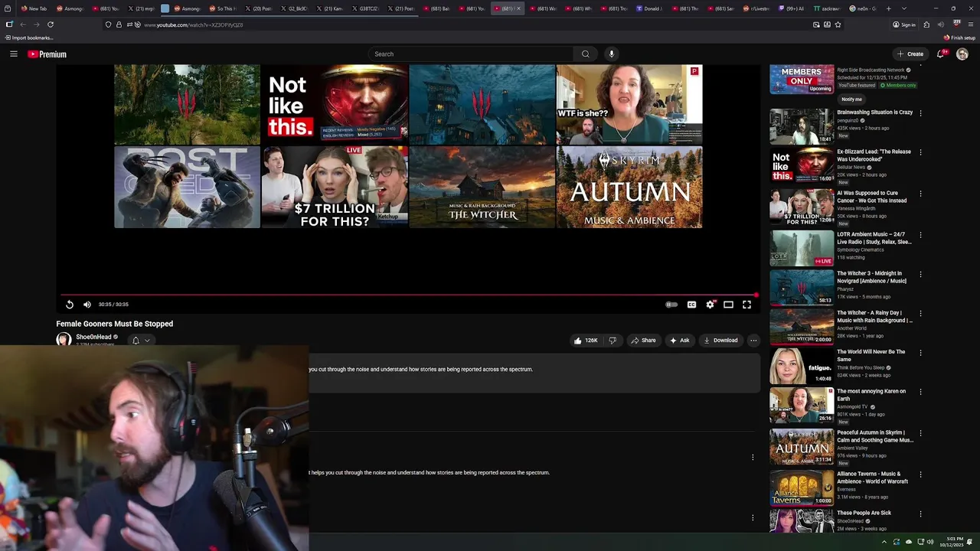Viewport: 980px width, 551px height.
Task: Share the video
Action: pos(643,341)
